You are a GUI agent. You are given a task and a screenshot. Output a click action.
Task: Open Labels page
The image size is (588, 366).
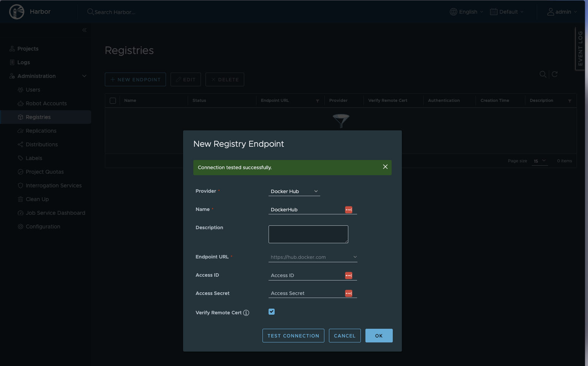point(34,158)
